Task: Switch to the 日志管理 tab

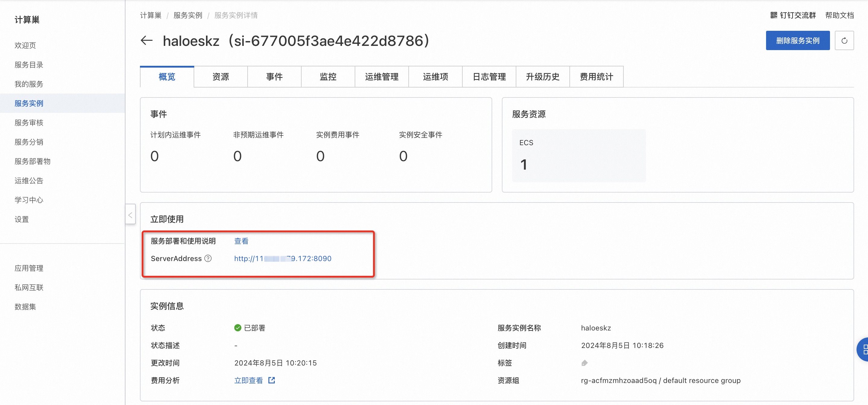Action: point(489,77)
